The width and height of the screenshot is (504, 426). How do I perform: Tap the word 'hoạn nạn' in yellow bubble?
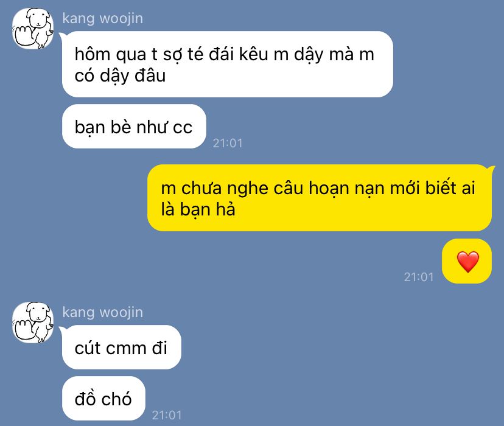(x=347, y=188)
